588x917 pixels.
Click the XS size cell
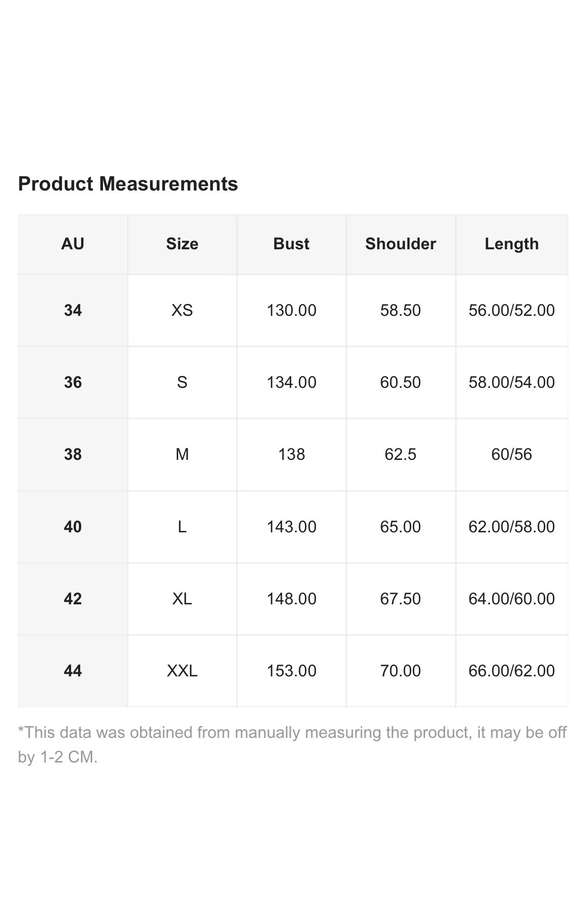[x=182, y=310]
